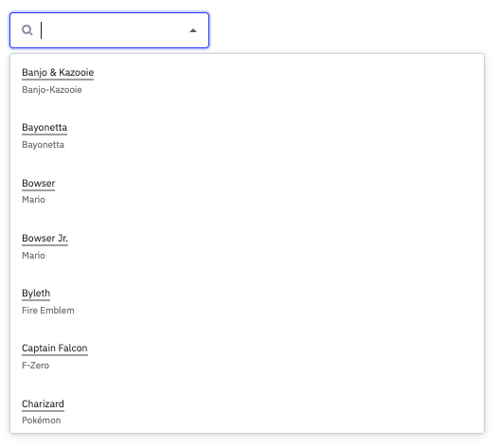Focus the search input field
The height and width of the screenshot is (448, 499).
(x=109, y=30)
